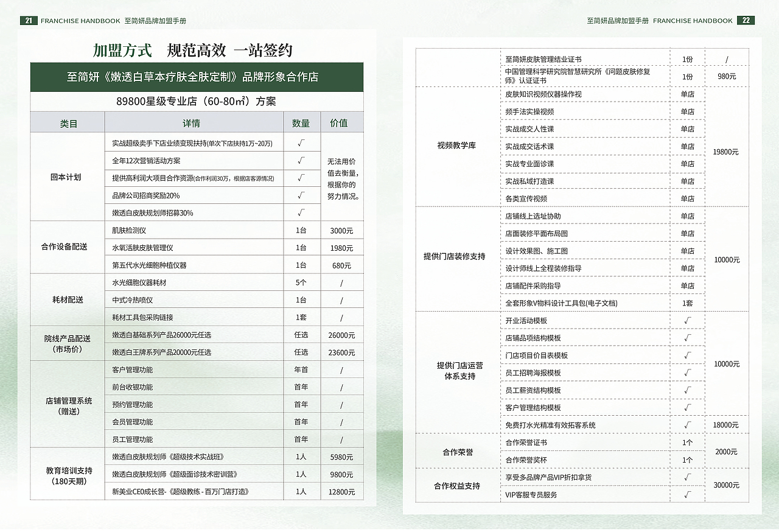Select the 980元 value cell
Image resolution: width=779 pixels, height=532 pixels.
pyautogui.click(x=727, y=77)
